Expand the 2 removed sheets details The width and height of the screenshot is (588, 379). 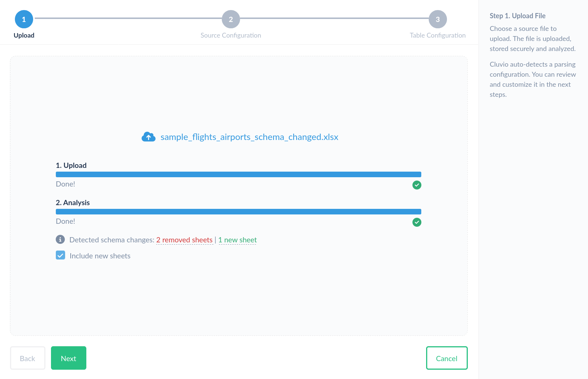(x=184, y=240)
